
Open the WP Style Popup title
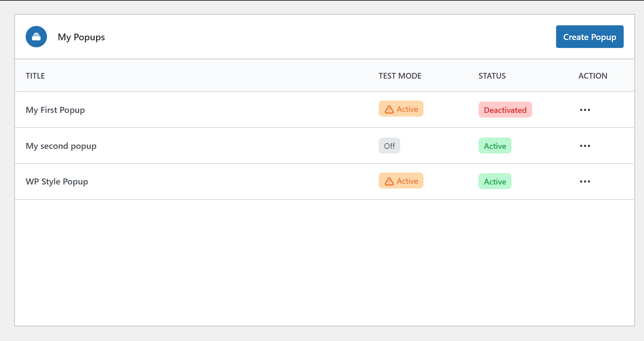pyautogui.click(x=57, y=181)
